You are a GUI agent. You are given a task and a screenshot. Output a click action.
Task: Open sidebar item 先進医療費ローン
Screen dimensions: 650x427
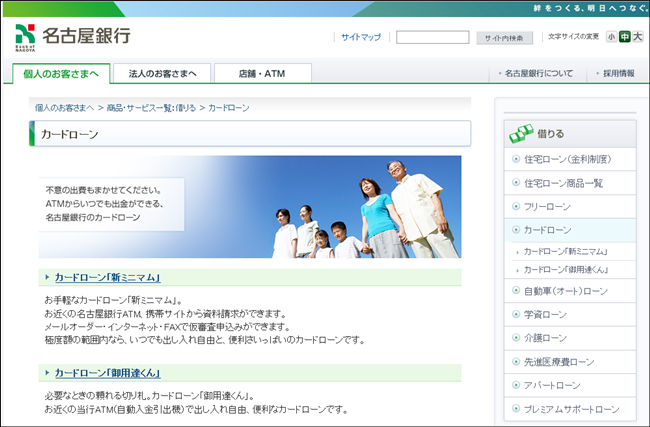570,362
